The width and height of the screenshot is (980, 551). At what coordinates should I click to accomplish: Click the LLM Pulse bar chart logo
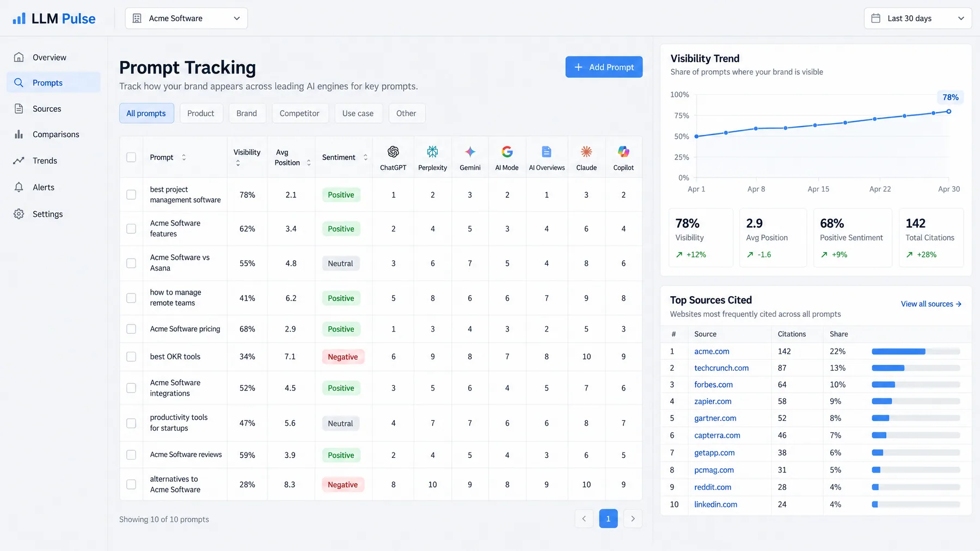click(x=19, y=19)
